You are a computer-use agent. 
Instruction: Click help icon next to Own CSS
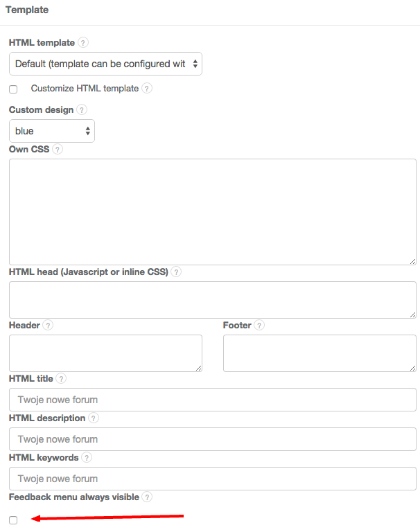pos(58,149)
